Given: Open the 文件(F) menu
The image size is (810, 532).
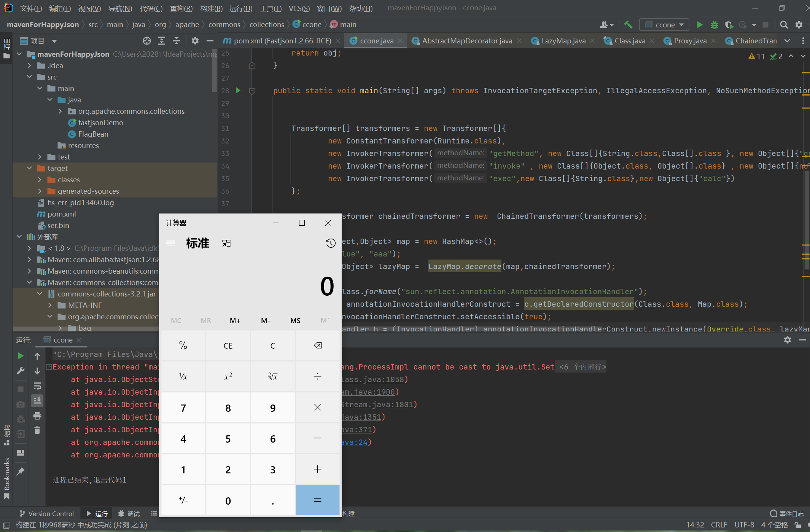Looking at the screenshot, I should point(31,8).
